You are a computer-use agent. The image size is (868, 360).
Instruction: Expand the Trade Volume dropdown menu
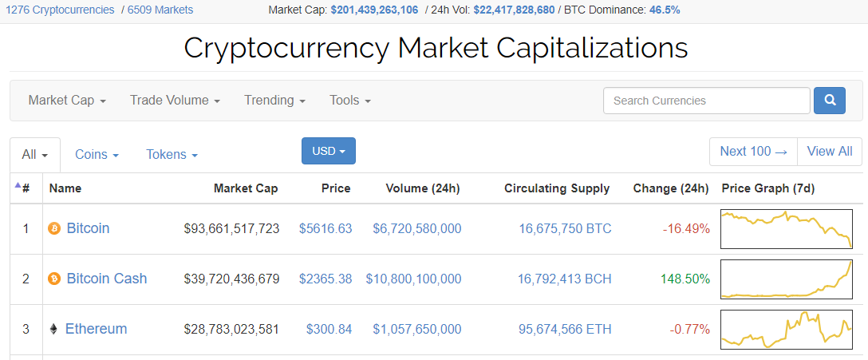[x=175, y=101]
